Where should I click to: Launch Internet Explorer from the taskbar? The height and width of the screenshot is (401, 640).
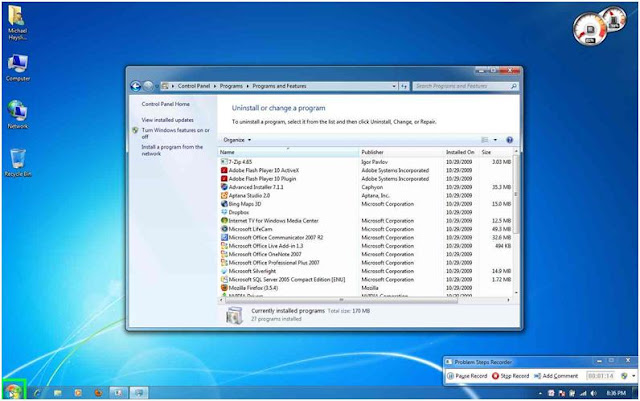37,393
